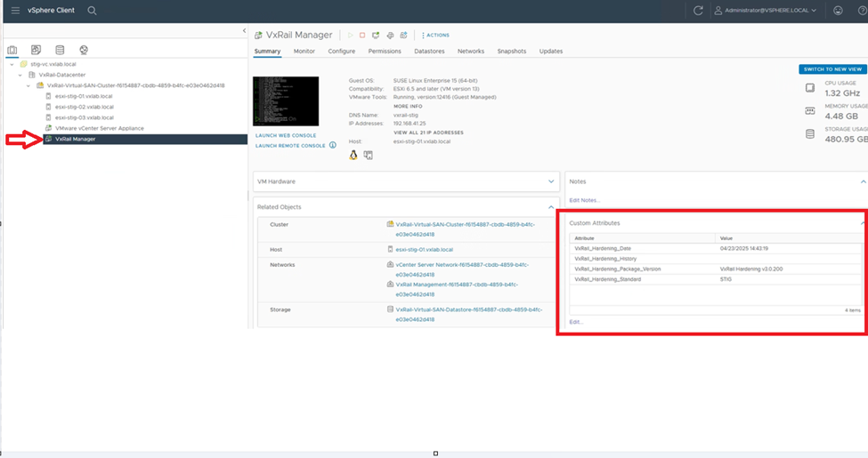Select the VMs and Templates inventory view
Screen dimensions: 868x458
click(36, 50)
